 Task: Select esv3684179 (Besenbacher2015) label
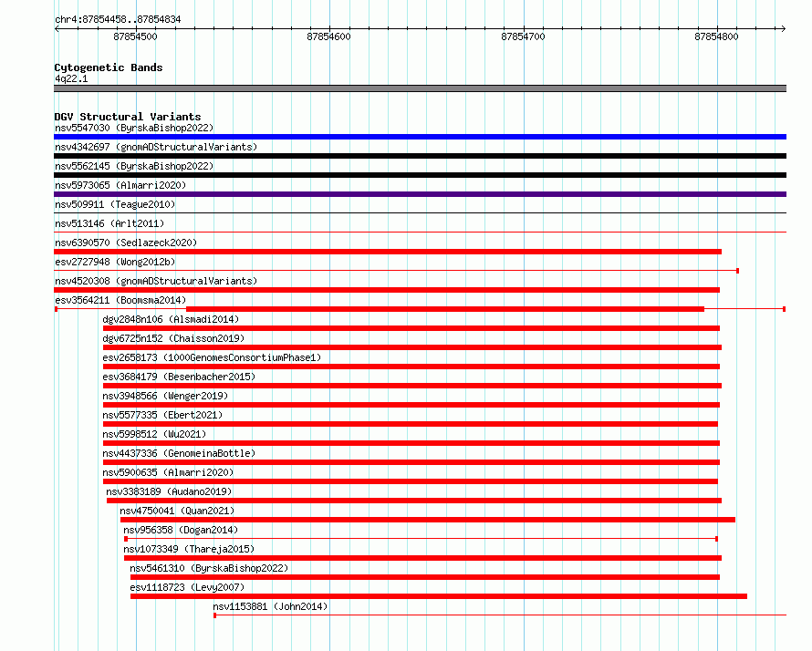tap(179, 377)
